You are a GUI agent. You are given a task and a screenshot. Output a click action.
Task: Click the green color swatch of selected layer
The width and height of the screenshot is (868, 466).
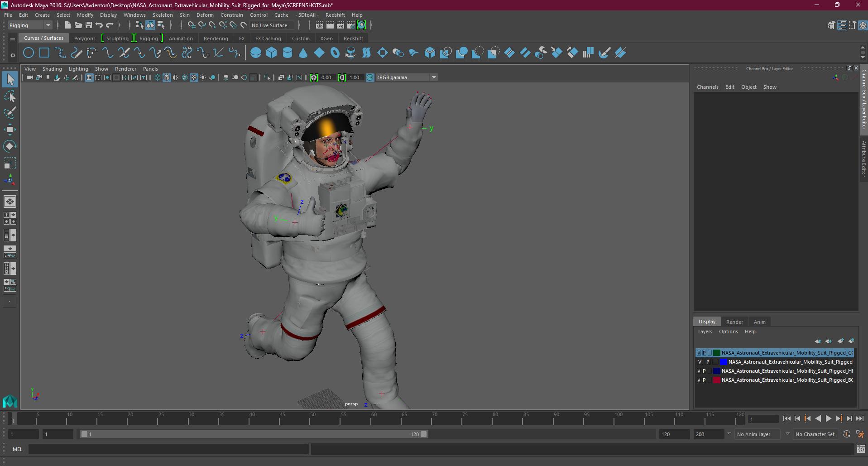(717, 353)
